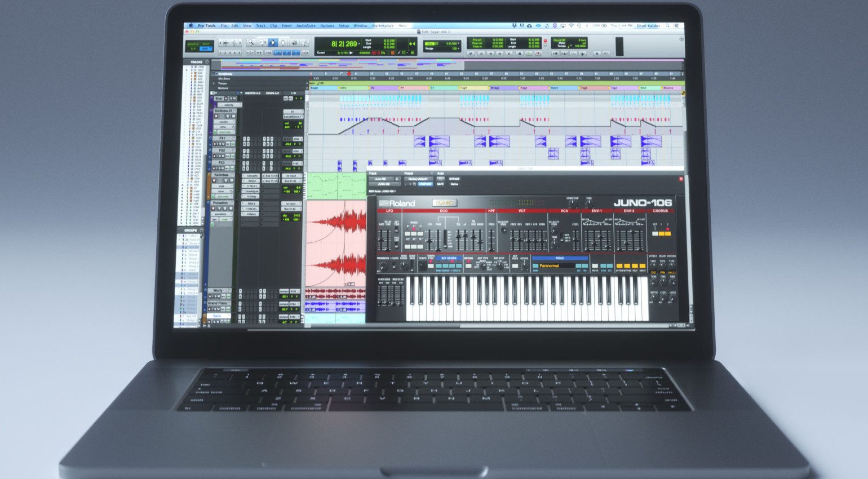The height and width of the screenshot is (479, 868).
Task: Open the File menu
Action: 223,25
